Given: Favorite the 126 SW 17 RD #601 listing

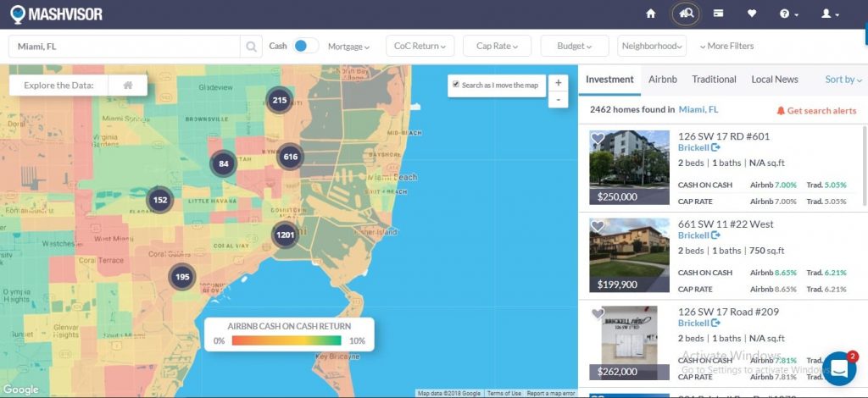Looking at the screenshot, I should click(598, 138).
